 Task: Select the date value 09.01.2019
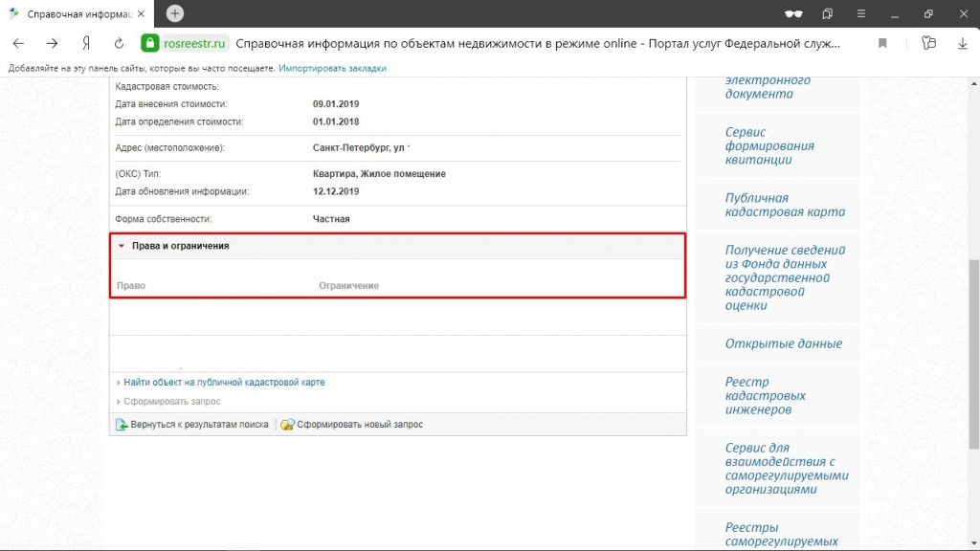coord(336,104)
